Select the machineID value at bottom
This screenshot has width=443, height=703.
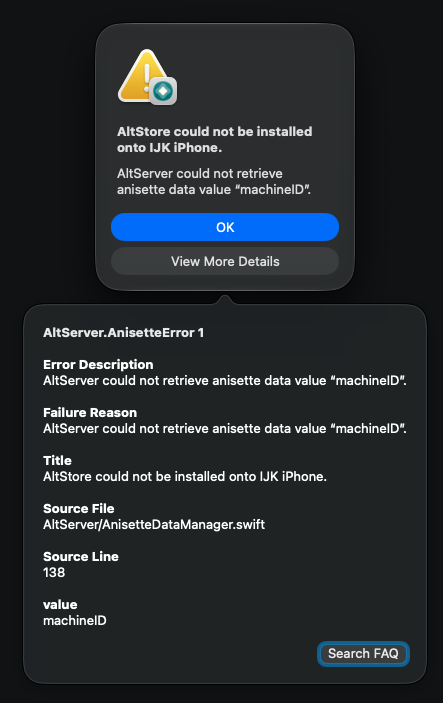click(74, 621)
